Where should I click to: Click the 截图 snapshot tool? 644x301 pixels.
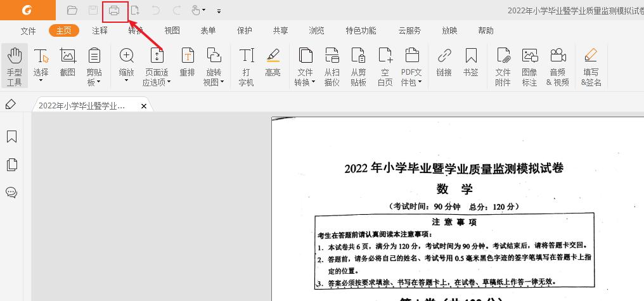pyautogui.click(x=68, y=62)
